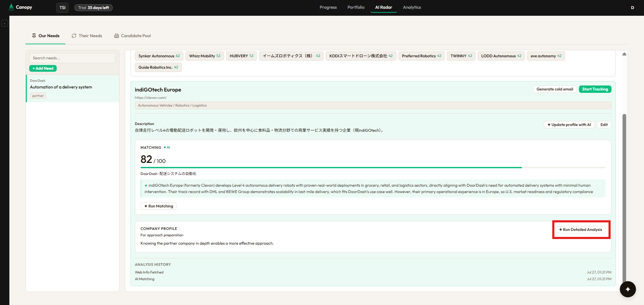Click the Edit description button
The height and width of the screenshot is (305, 644).
point(604,125)
